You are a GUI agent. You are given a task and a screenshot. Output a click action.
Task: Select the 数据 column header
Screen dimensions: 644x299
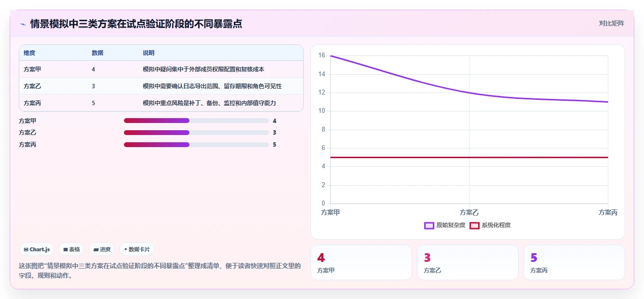pos(97,53)
